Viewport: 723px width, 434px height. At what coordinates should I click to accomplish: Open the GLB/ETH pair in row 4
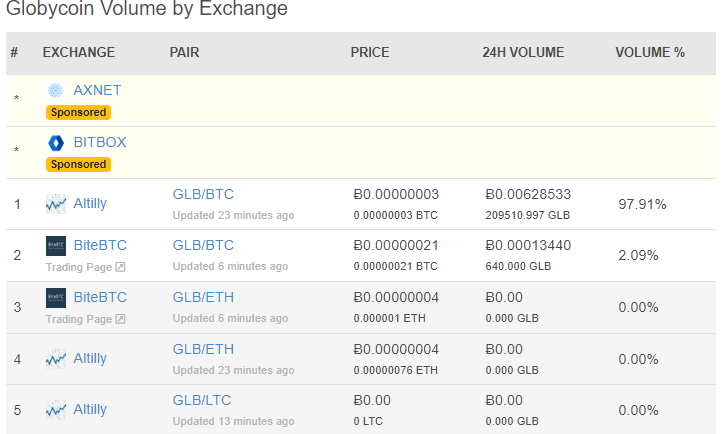pos(203,350)
